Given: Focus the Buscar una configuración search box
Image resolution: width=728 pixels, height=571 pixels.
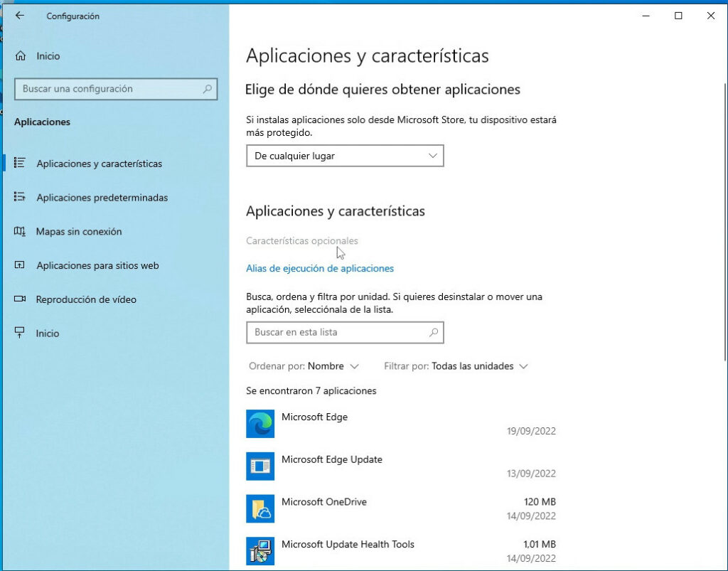Looking at the screenshot, I should 107,89.
